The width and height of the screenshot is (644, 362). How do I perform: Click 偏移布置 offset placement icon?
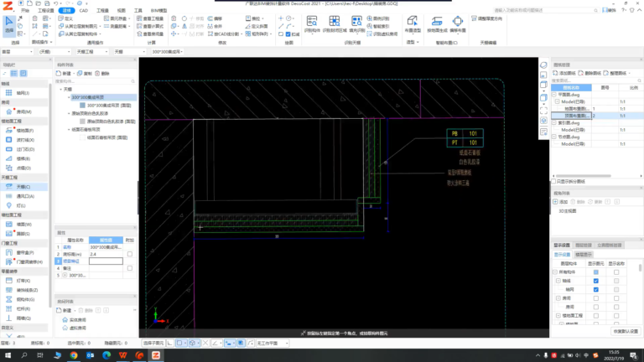point(458,24)
